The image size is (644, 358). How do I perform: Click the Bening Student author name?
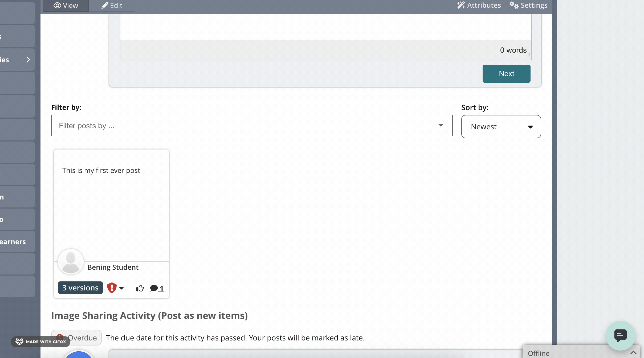point(113,267)
